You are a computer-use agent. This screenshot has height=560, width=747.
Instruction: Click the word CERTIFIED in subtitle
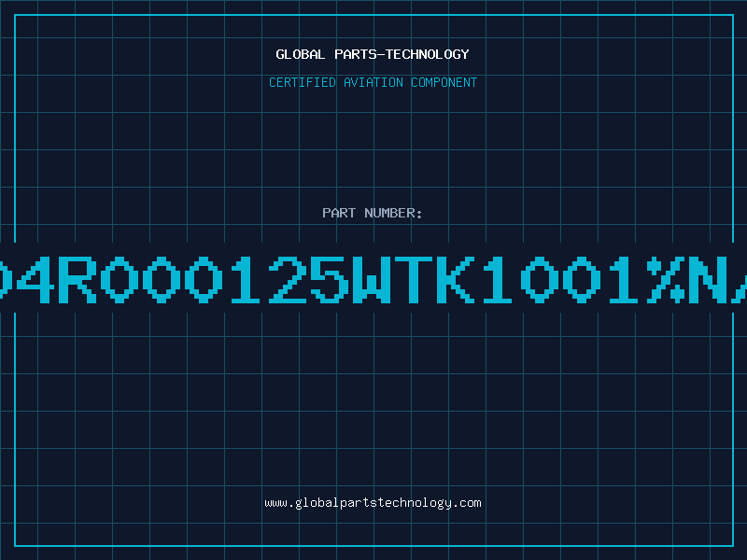click(x=303, y=82)
